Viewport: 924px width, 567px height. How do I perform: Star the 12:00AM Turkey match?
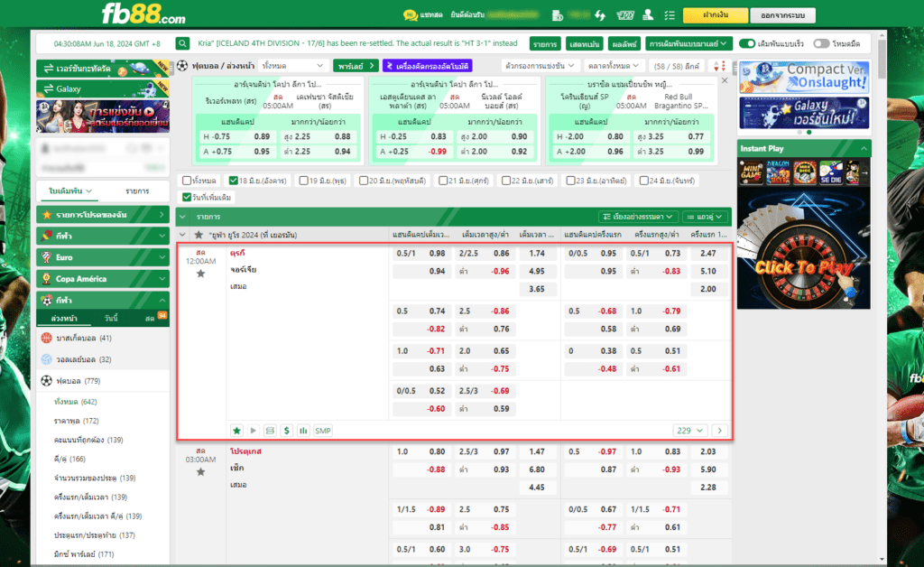pos(201,274)
